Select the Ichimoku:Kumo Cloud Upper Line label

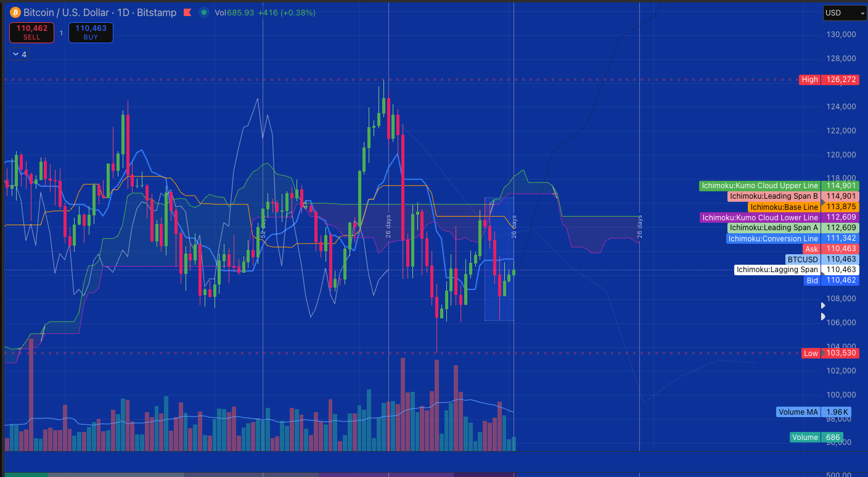pyautogui.click(x=760, y=186)
